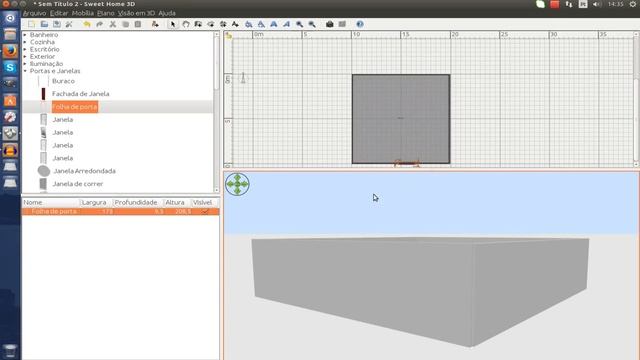This screenshot has height=360, width=640.
Task: Sort furniture list by Nome column
Action: click(51, 202)
